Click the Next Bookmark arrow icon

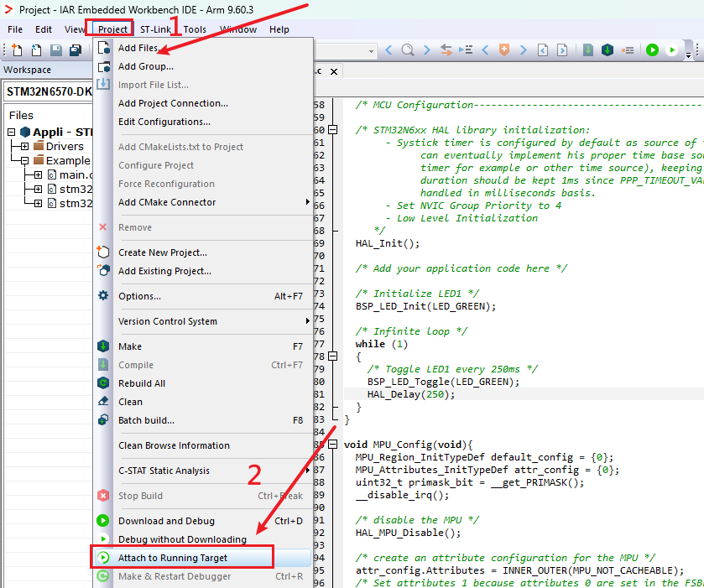[x=523, y=49]
